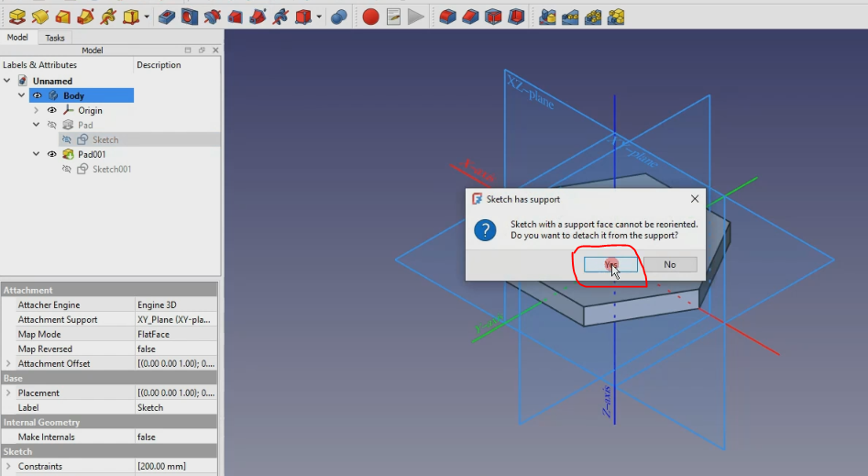Click Yes to detach the sketch

pyautogui.click(x=610, y=264)
